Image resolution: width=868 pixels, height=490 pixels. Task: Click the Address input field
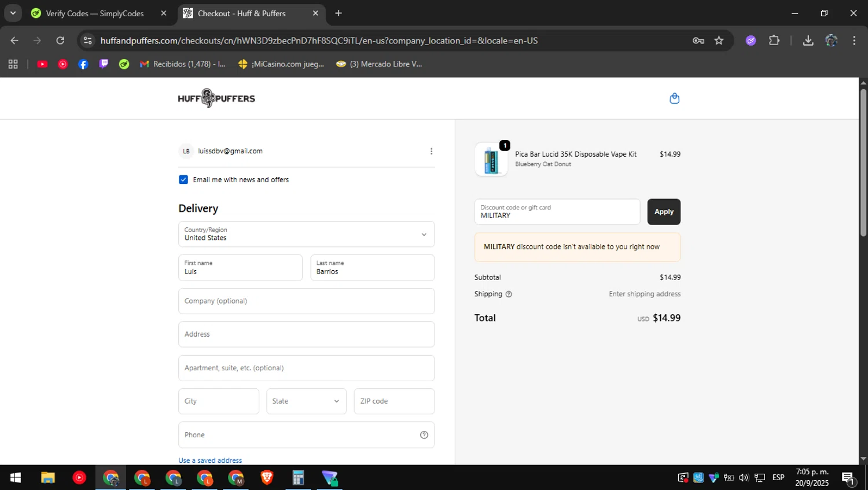coord(306,334)
